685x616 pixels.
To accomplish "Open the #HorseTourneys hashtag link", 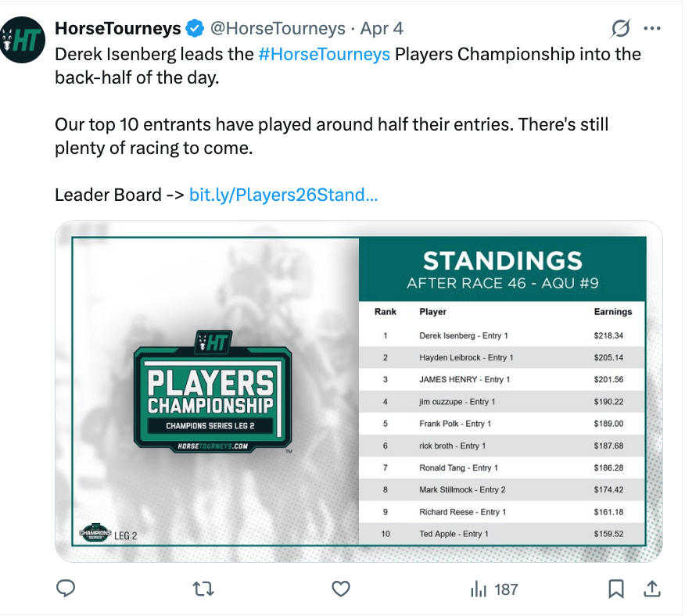I will tap(324, 54).
